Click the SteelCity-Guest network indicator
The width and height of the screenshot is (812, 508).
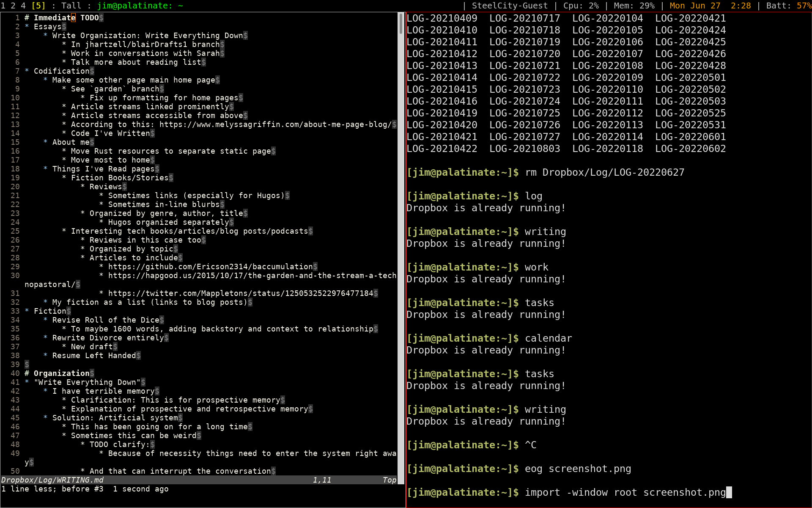[x=510, y=6]
